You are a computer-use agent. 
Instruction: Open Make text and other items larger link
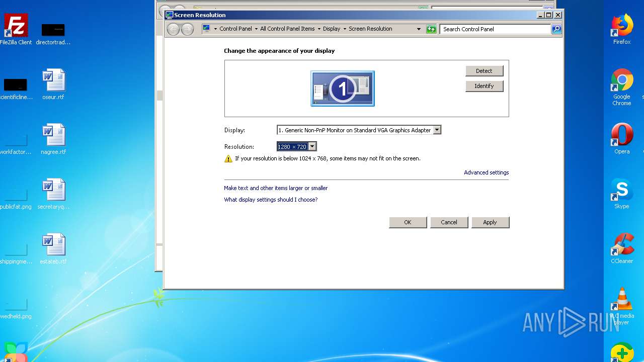click(276, 188)
